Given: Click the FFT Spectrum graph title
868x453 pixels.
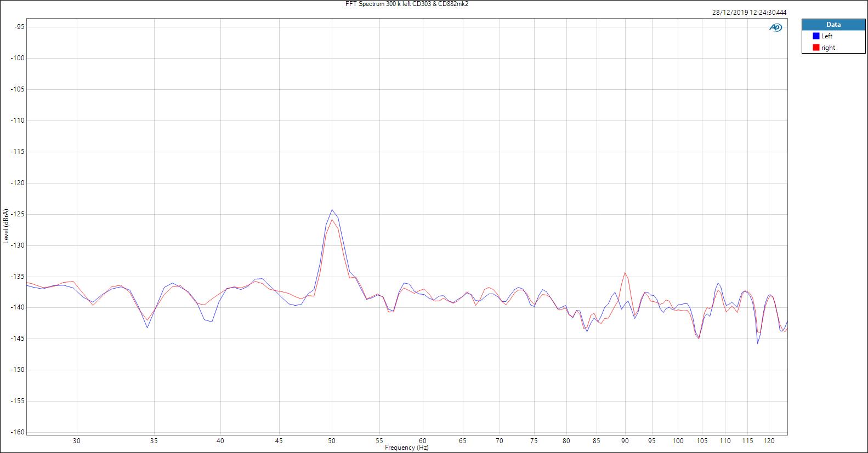Looking at the screenshot, I should (x=406, y=4).
